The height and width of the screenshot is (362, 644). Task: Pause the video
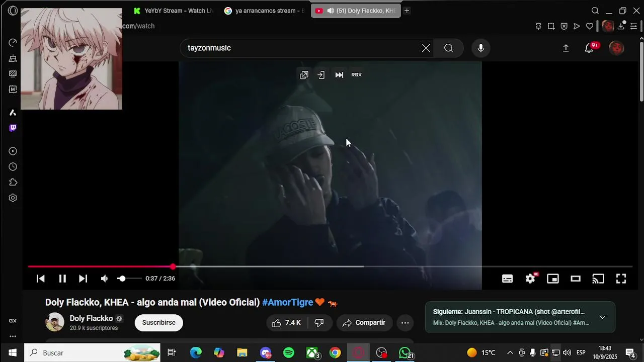[x=62, y=279]
